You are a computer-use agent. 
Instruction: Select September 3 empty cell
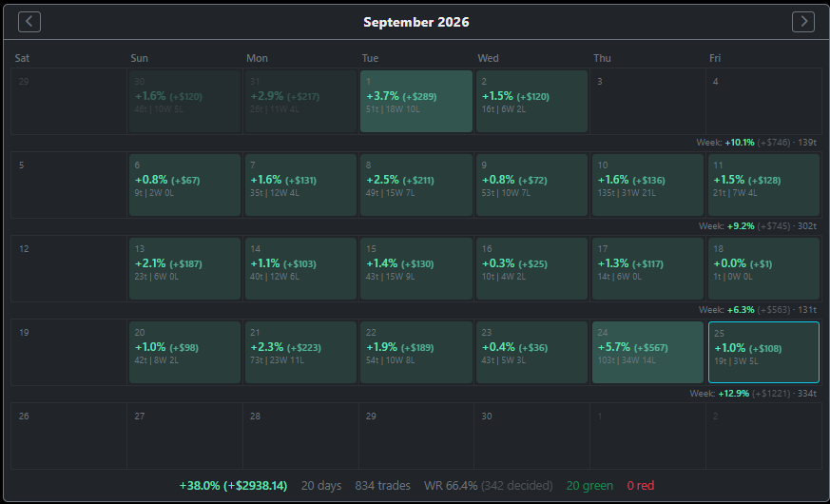(x=647, y=101)
